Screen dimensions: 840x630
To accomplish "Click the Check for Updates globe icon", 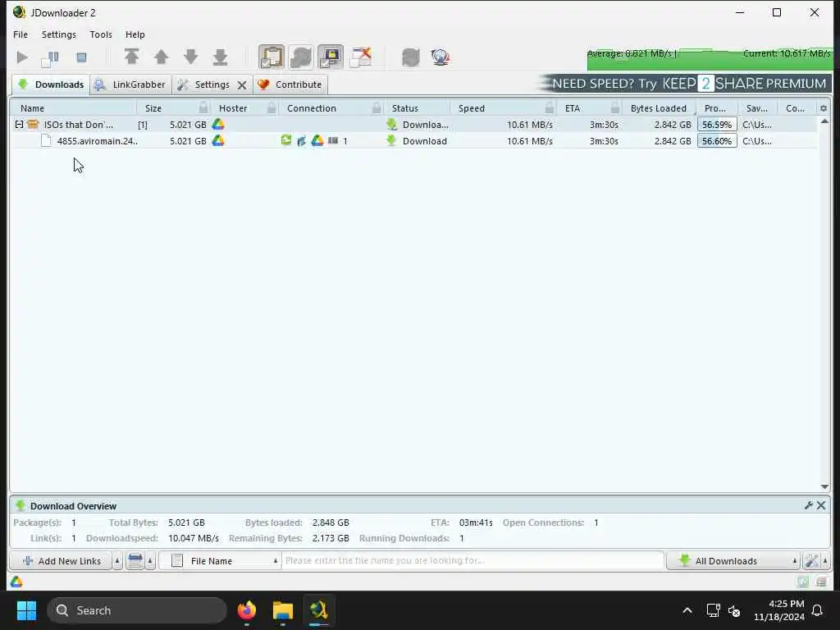I will [x=441, y=57].
